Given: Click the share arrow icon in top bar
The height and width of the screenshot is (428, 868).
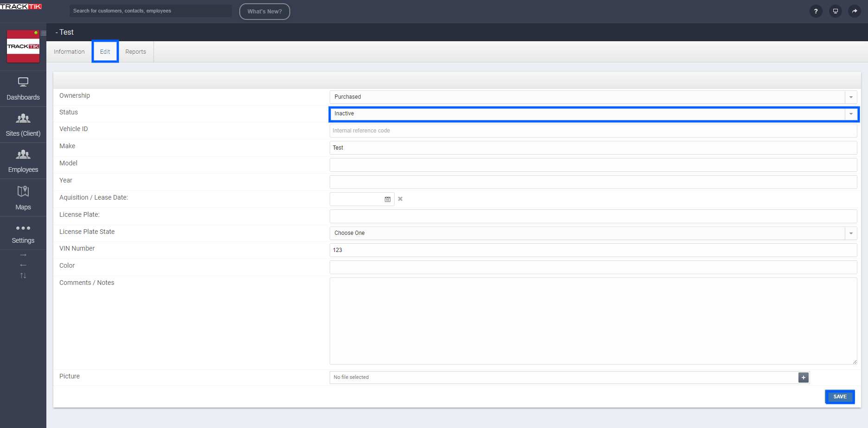Looking at the screenshot, I should (855, 11).
